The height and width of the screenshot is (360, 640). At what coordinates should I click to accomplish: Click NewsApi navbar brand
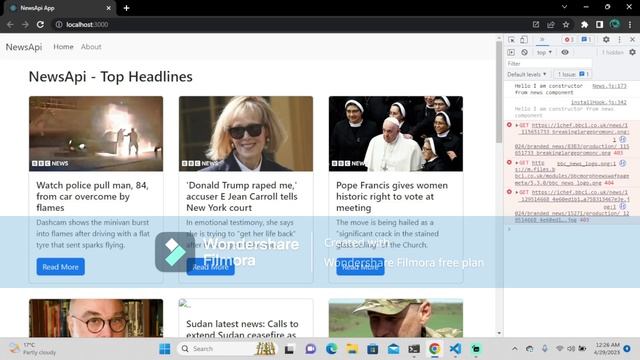(24, 47)
